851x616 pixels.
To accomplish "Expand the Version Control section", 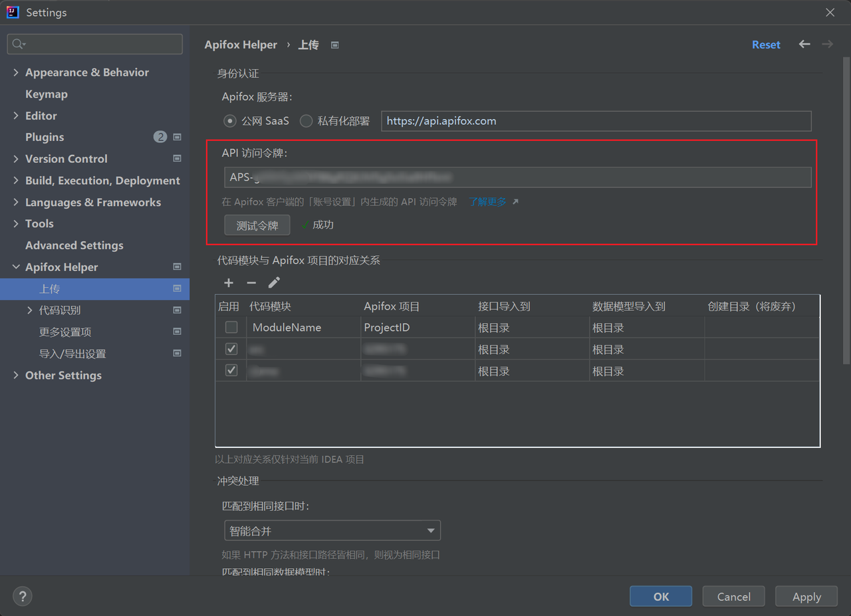I will coord(16,159).
